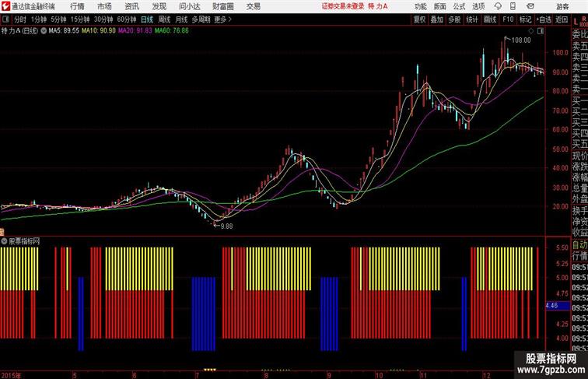Open the 问小达 menu
This screenshot has height=379, width=588.
189,6
